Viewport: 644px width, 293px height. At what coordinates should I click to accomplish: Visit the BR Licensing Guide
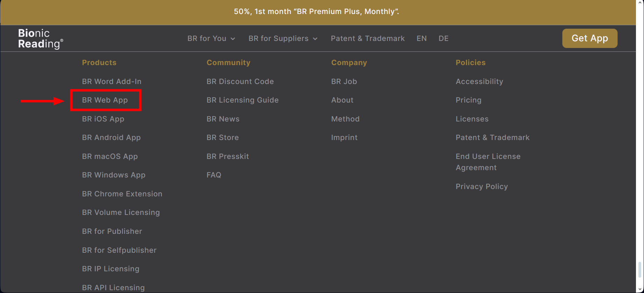pos(242,100)
